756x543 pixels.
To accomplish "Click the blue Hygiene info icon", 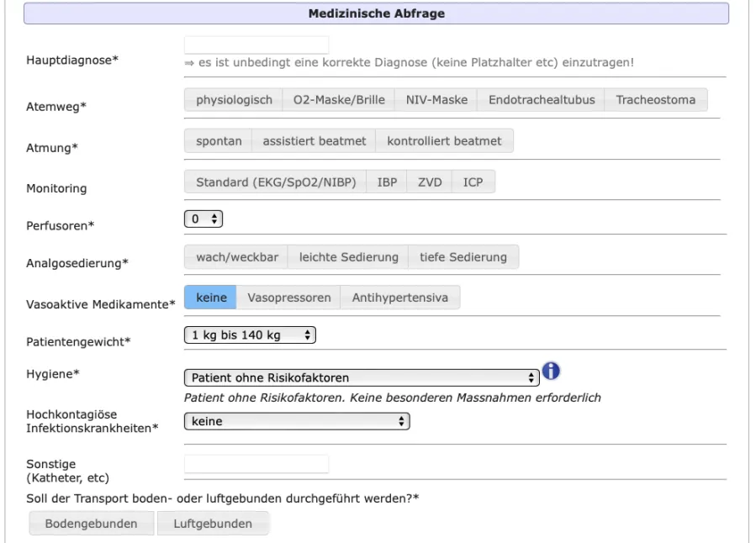I will tap(552, 372).
